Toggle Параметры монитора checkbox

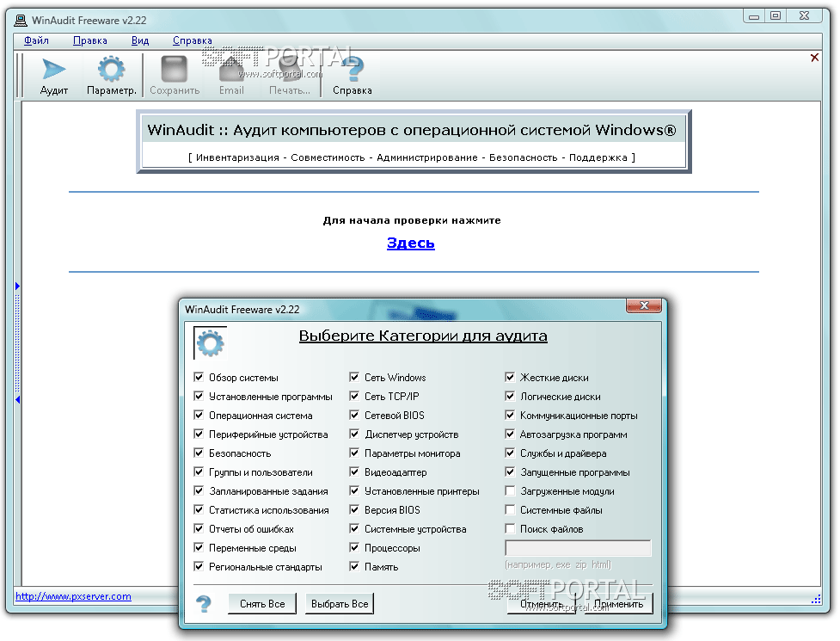pyautogui.click(x=354, y=453)
